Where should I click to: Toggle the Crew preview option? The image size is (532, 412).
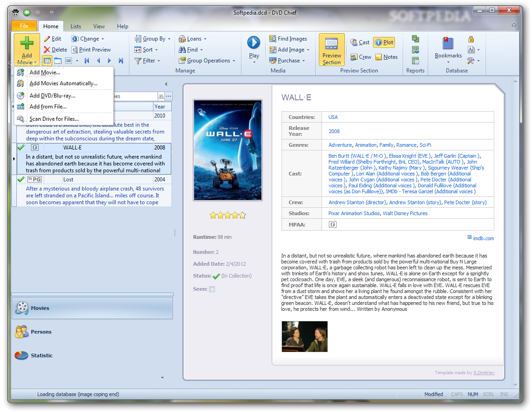[x=361, y=57]
